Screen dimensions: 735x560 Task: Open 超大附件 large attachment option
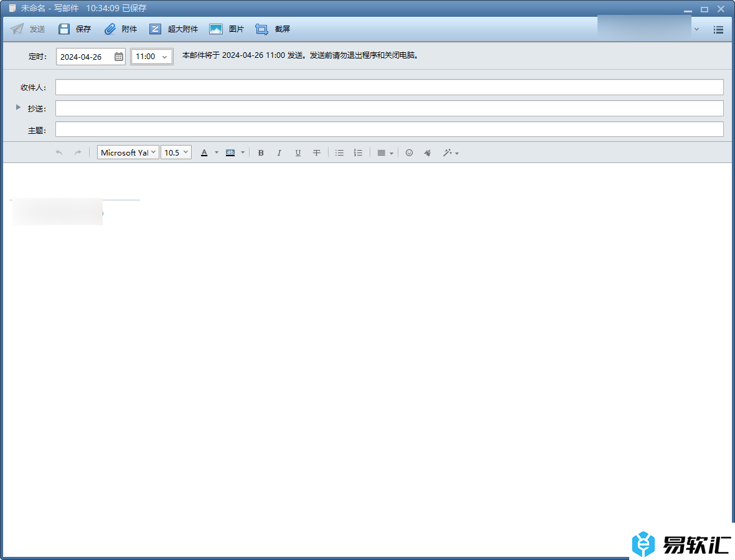pos(174,29)
